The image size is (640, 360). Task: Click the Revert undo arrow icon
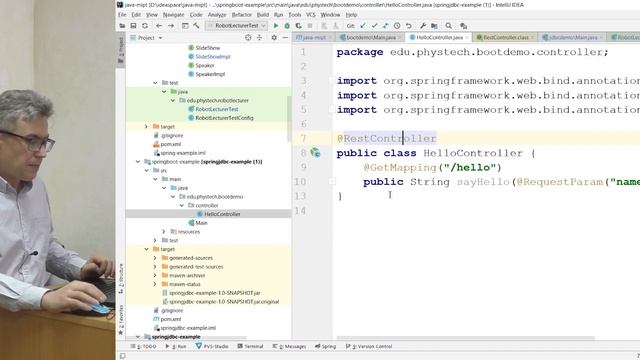tap(409, 26)
